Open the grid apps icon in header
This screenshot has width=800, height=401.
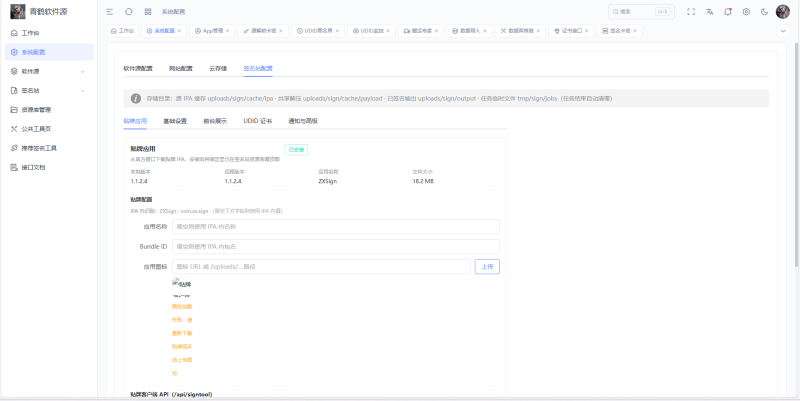pos(147,12)
